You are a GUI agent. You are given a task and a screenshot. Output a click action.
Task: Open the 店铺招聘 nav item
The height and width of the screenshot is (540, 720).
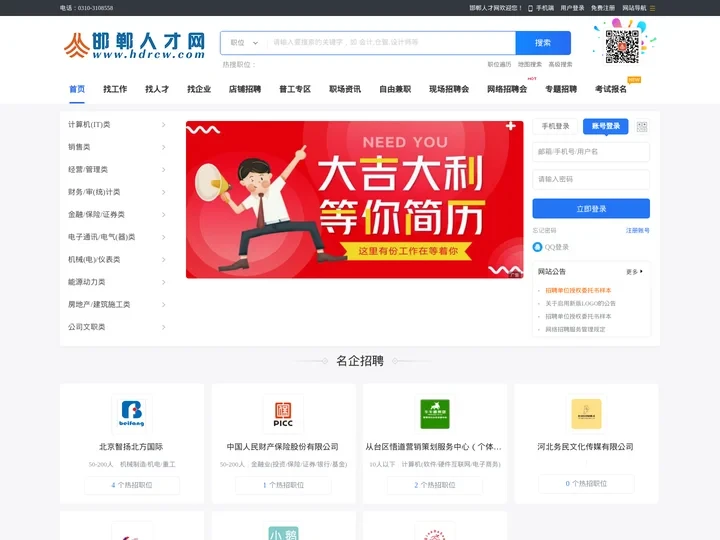pos(245,89)
